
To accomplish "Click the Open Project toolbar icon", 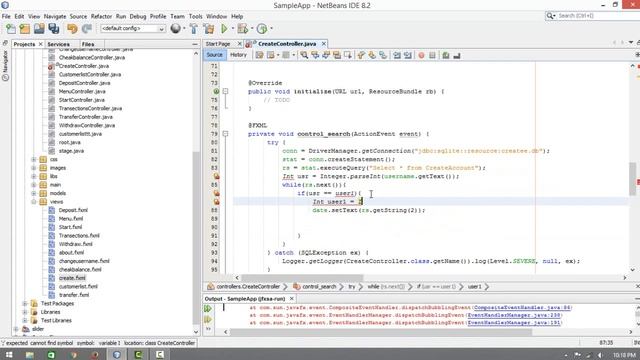I will [x=39, y=29].
